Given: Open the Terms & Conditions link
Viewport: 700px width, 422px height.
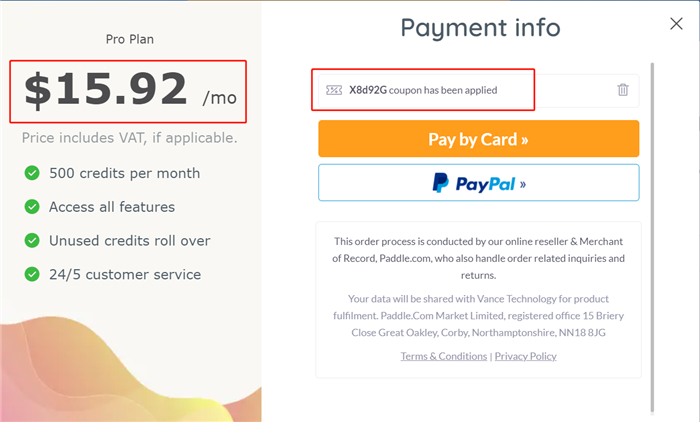Looking at the screenshot, I should [444, 356].
